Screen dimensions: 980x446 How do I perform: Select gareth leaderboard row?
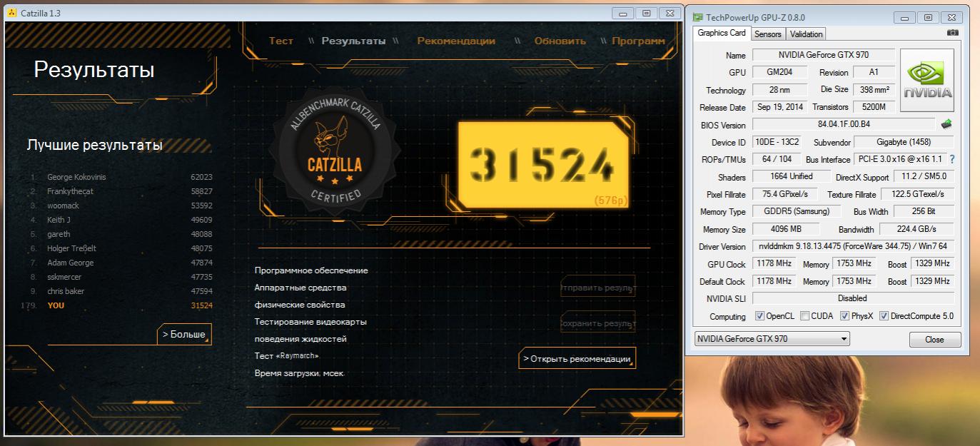point(121,234)
